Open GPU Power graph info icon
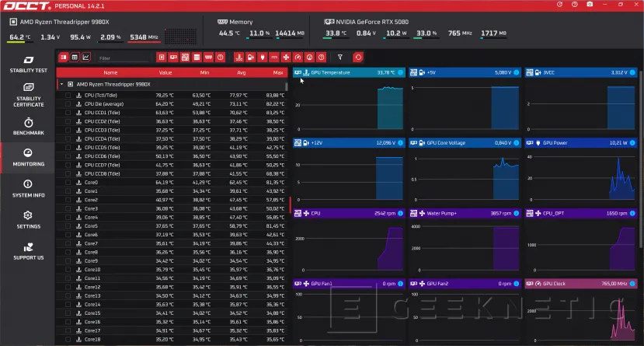 (632, 142)
